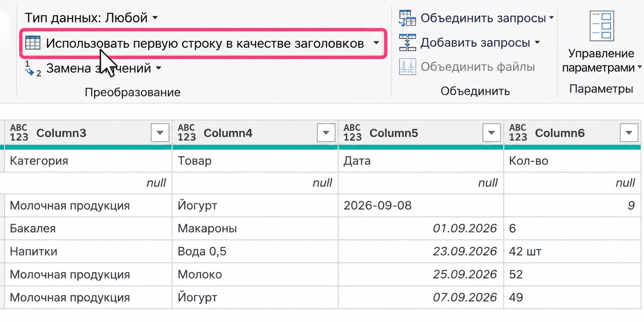The height and width of the screenshot is (322, 644).
Task: Select the 'Напитки' cell
Action: tap(88, 252)
